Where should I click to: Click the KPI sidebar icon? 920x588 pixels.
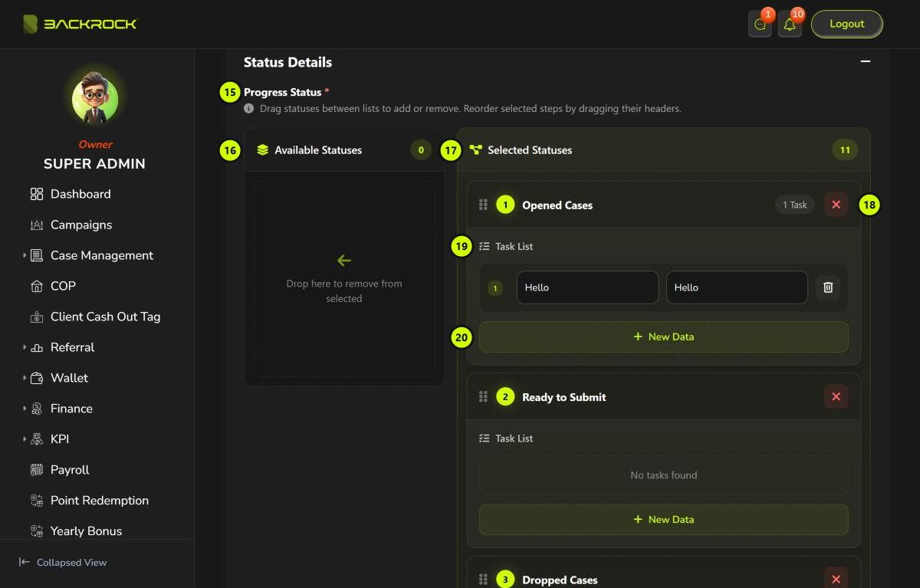tap(37, 439)
